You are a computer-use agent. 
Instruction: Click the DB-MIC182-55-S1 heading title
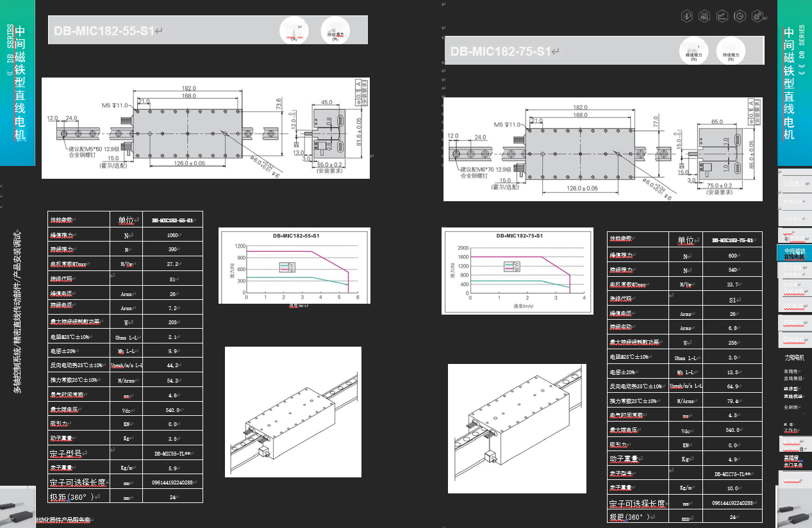[104, 31]
